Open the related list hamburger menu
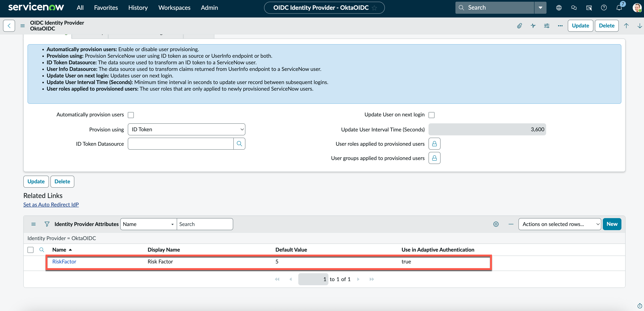The image size is (644, 311). pyautogui.click(x=33, y=224)
